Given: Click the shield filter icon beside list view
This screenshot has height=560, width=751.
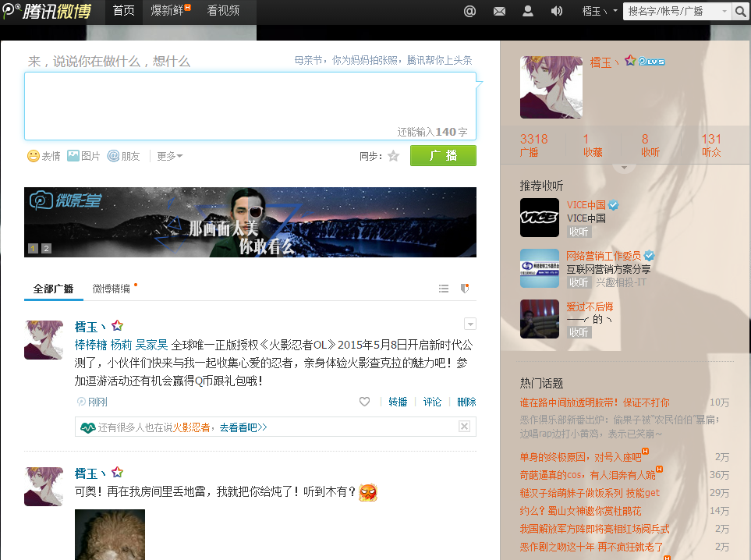Looking at the screenshot, I should point(465,289).
